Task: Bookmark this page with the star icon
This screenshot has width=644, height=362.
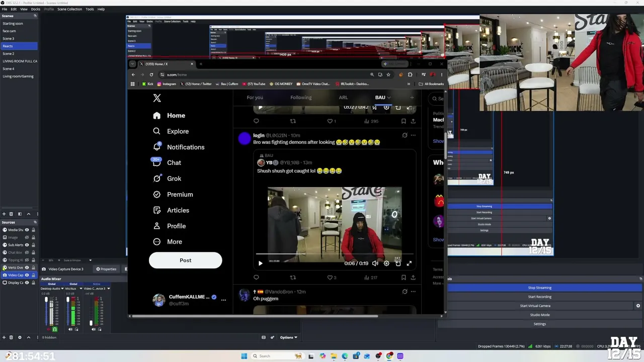Action: (x=388, y=74)
